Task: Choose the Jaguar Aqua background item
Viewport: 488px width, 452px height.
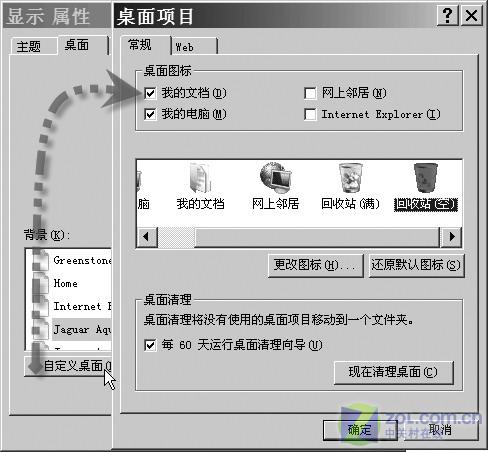Action: click(82, 330)
